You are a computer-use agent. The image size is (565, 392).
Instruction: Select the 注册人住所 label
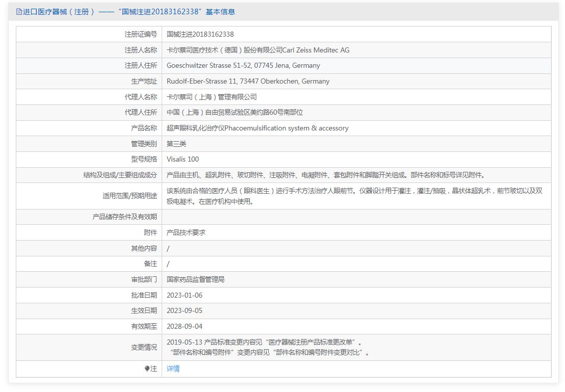(x=141, y=66)
